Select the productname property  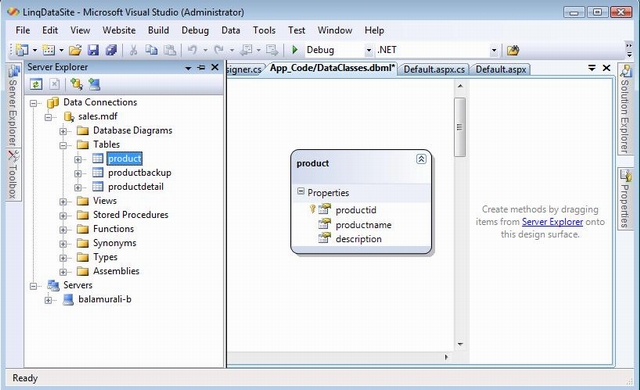click(x=363, y=225)
